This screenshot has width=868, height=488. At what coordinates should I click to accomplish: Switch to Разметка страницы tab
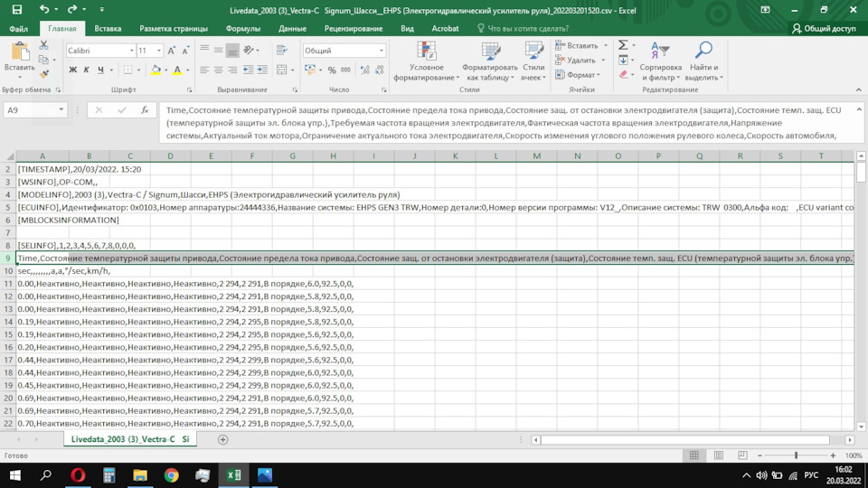click(174, 28)
